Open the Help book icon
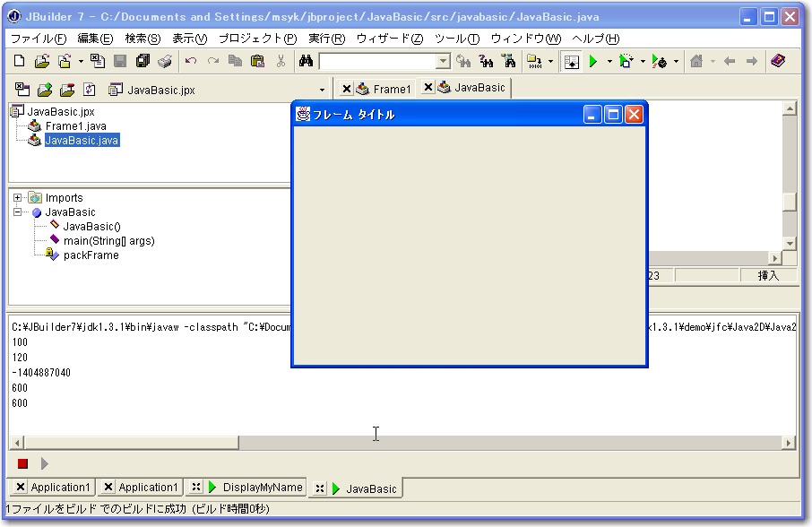The image size is (812, 527). [777, 61]
